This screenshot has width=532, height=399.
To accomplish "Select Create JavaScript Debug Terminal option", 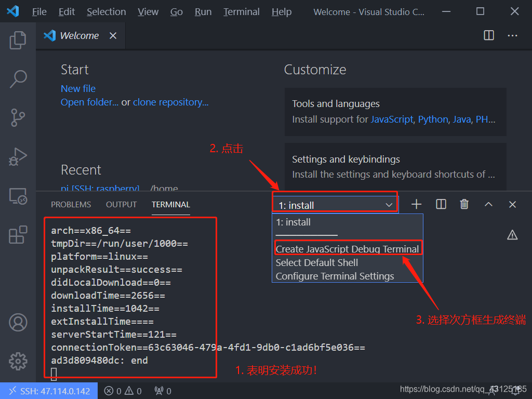I will 347,249.
